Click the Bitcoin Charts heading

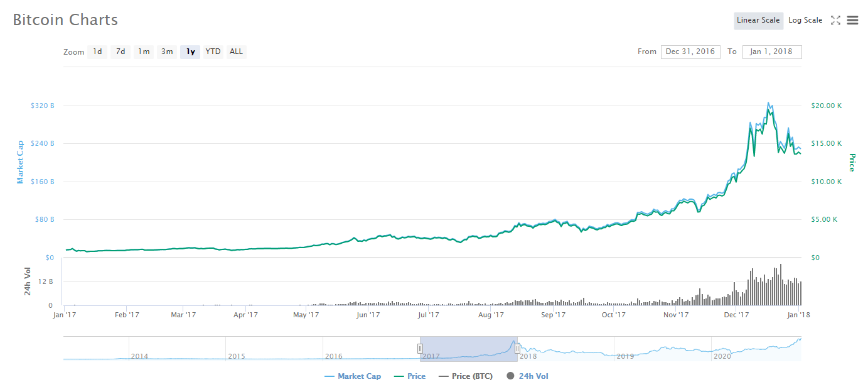click(65, 20)
